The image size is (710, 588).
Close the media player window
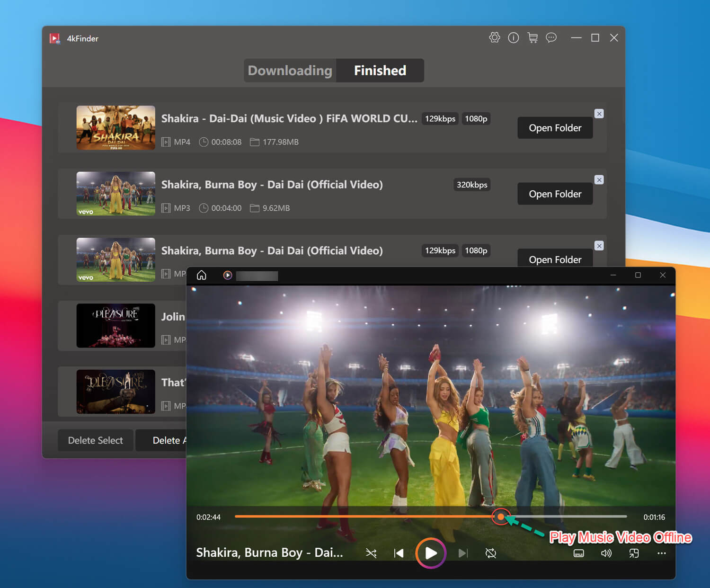[x=663, y=275]
